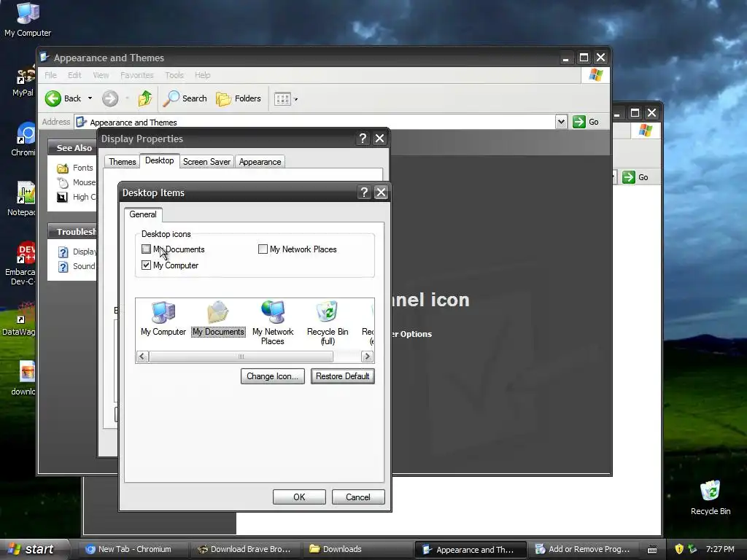Open the Appearance tab in Display Properties
Screen dimensions: 747x560
pyautogui.click(x=260, y=162)
